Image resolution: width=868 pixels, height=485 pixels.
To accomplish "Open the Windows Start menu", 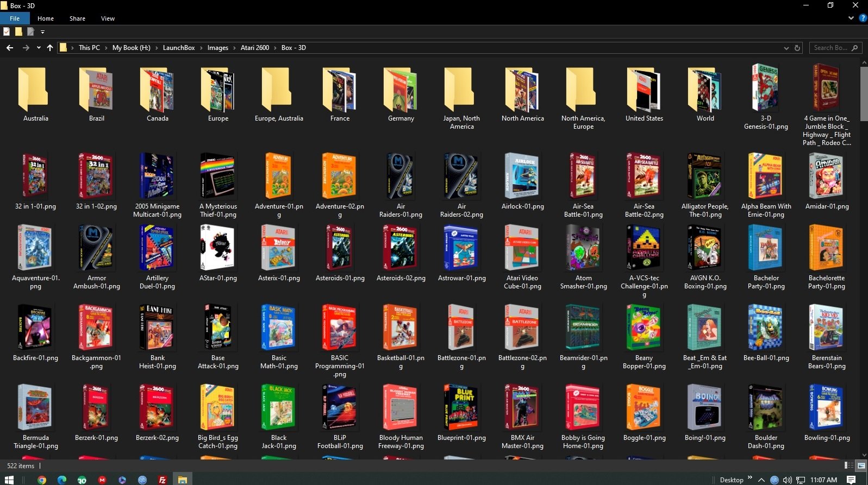I will (9, 480).
